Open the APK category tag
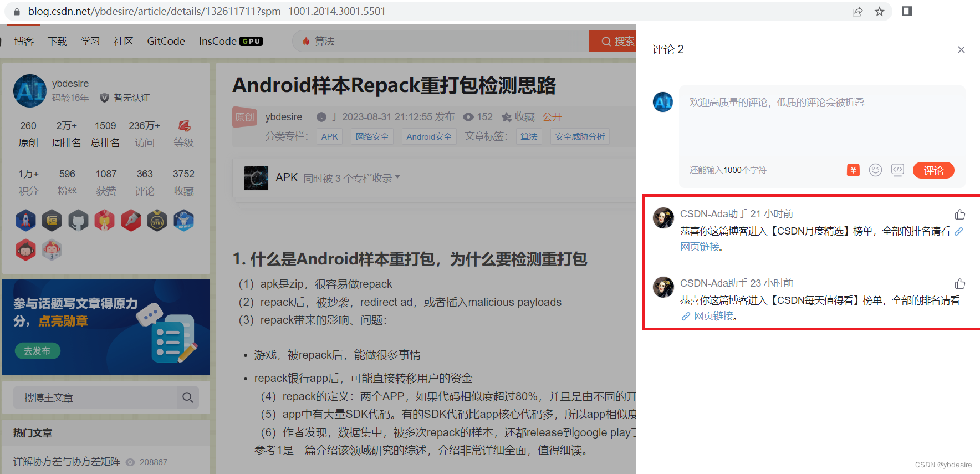Image resolution: width=980 pixels, height=474 pixels. (x=330, y=137)
